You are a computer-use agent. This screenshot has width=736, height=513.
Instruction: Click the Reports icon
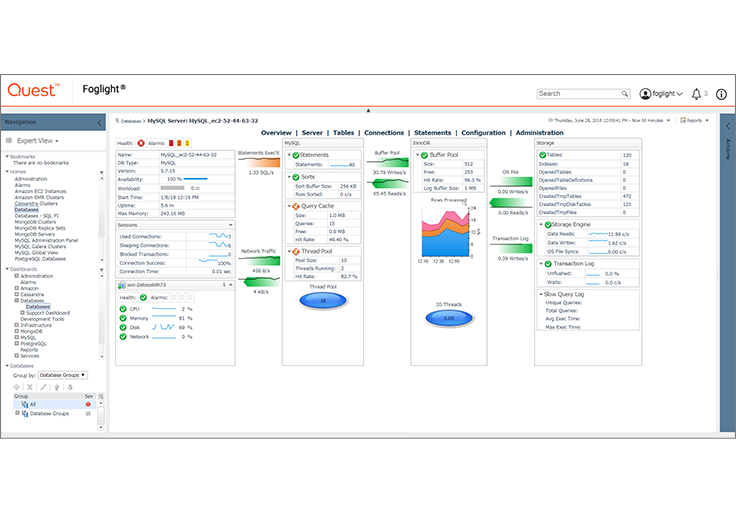tap(683, 121)
